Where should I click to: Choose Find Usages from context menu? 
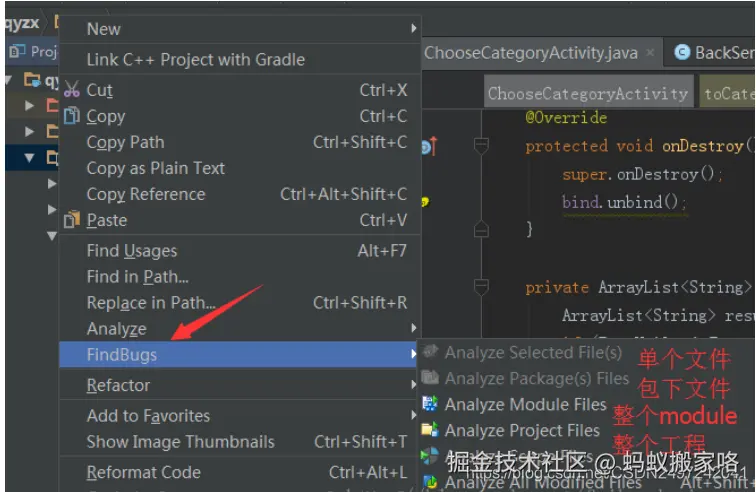[131, 251]
